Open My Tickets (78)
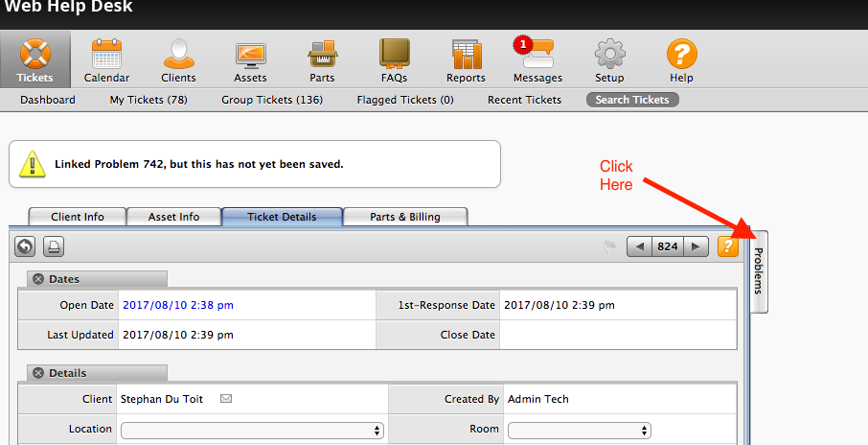Image resolution: width=868 pixels, height=445 pixels. click(x=148, y=100)
